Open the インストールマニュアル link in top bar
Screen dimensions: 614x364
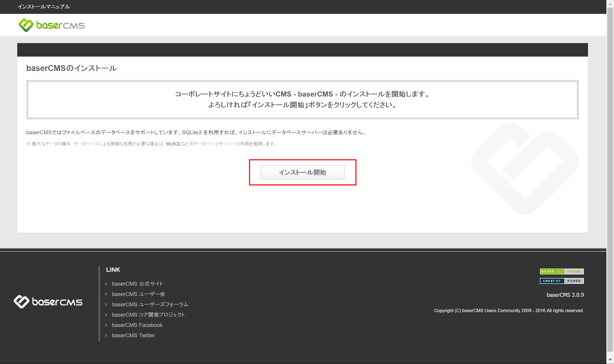(x=44, y=7)
